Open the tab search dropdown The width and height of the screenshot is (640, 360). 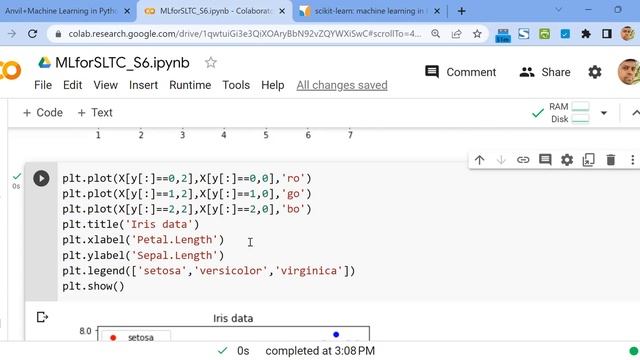point(558,10)
